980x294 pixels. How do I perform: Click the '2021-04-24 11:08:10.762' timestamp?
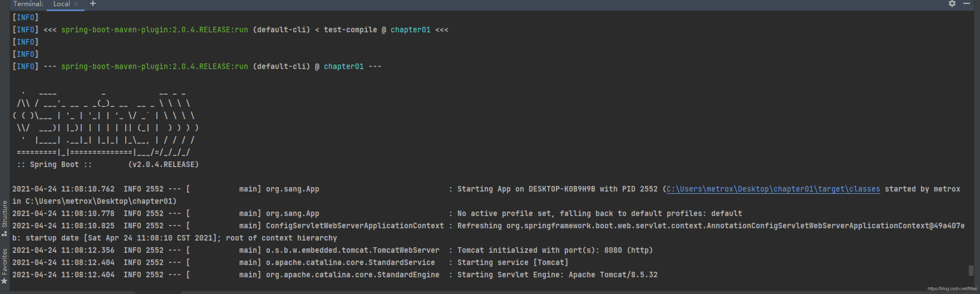coord(63,189)
